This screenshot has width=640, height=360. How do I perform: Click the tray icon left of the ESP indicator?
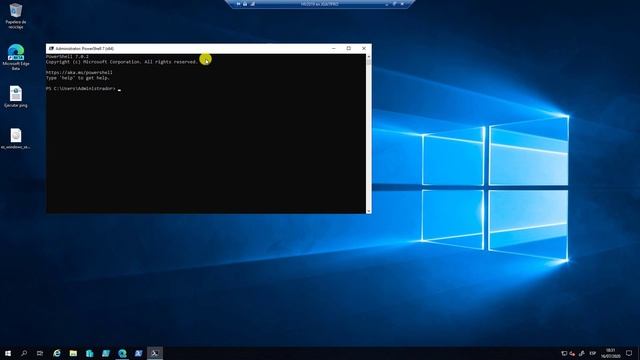[582, 353]
